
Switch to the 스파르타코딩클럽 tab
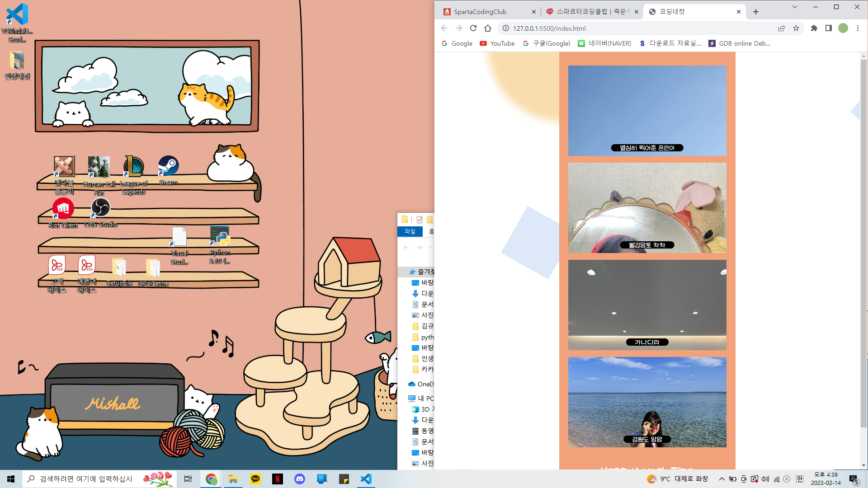pos(591,12)
